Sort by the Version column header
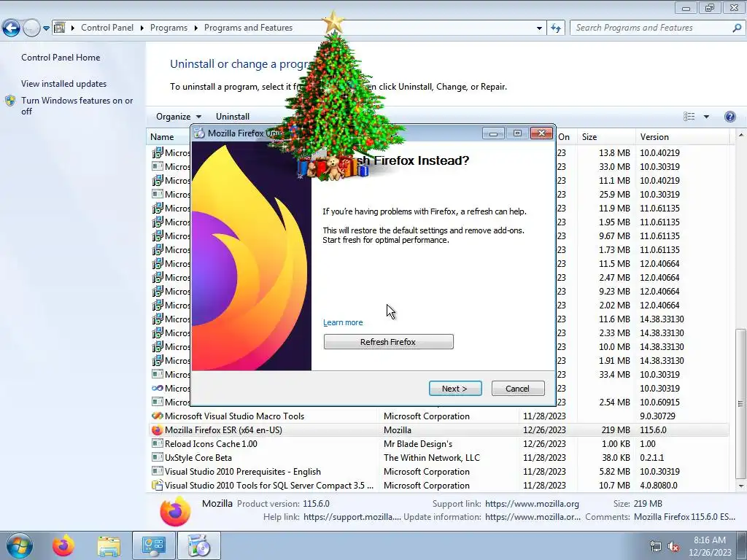Image resolution: width=747 pixels, height=560 pixels. (682, 136)
